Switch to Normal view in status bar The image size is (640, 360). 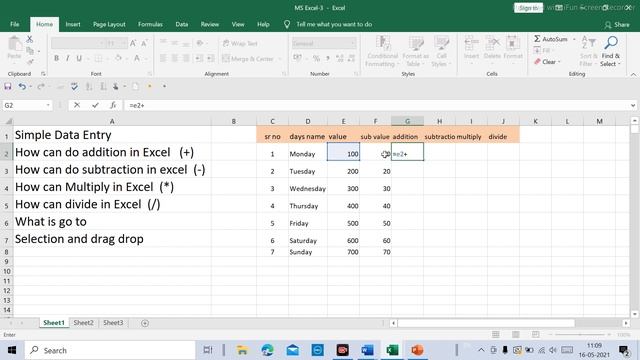click(x=496, y=335)
